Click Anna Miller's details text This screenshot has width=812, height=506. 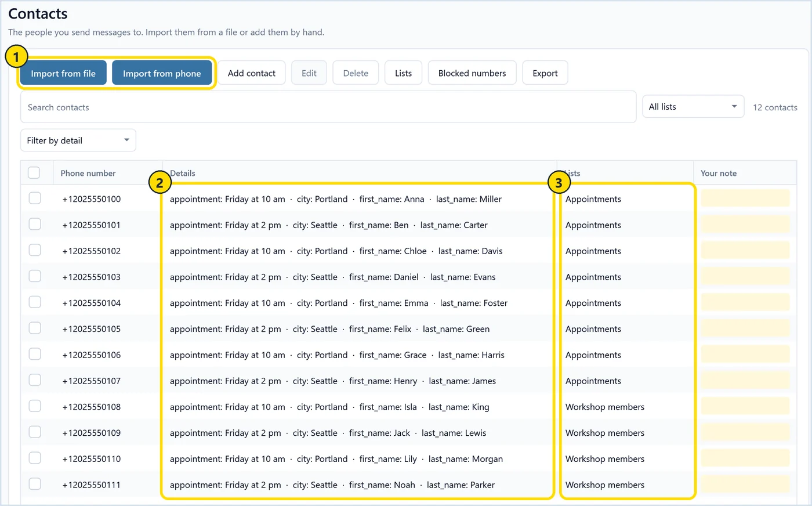(336, 199)
